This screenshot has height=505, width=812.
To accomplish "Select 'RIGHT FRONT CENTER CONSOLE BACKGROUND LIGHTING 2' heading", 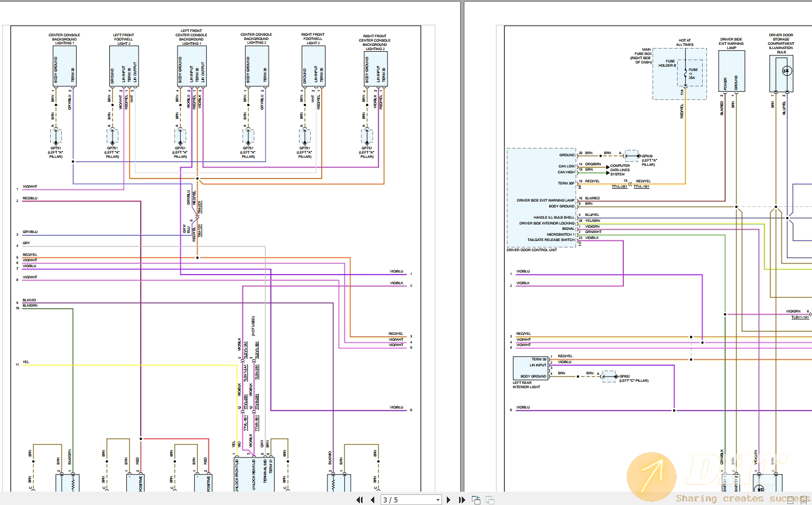I will [375, 43].
